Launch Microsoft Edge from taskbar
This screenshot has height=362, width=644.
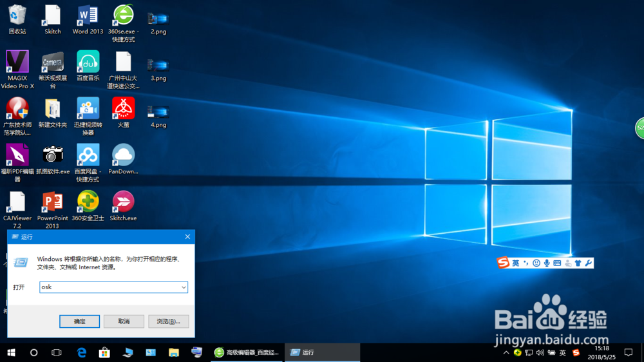[x=82, y=352]
